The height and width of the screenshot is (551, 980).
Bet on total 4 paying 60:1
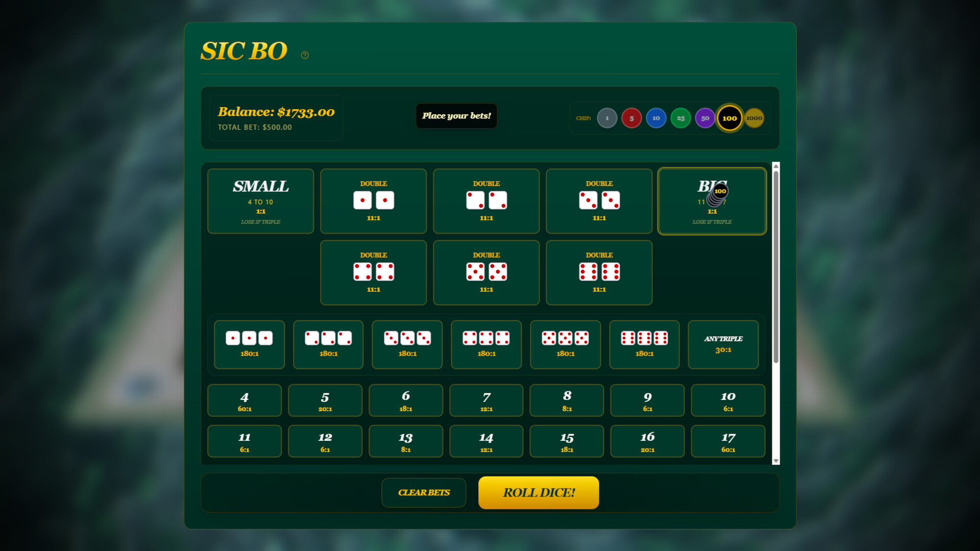click(x=244, y=400)
